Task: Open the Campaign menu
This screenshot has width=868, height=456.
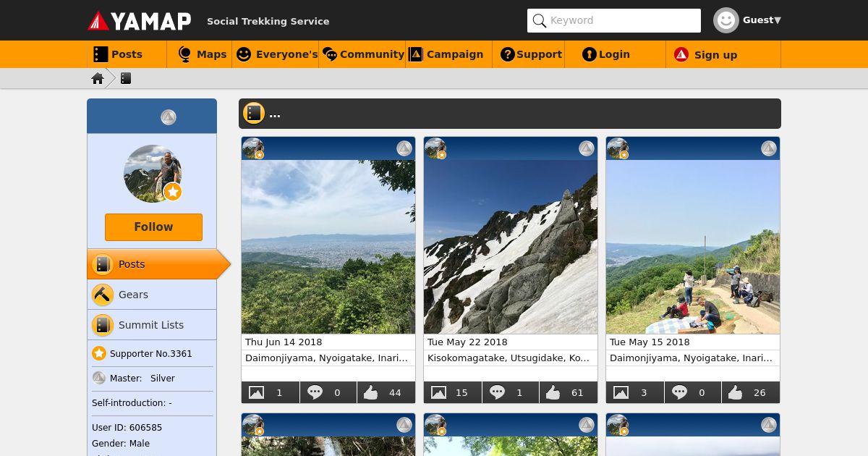Action: coord(449,54)
